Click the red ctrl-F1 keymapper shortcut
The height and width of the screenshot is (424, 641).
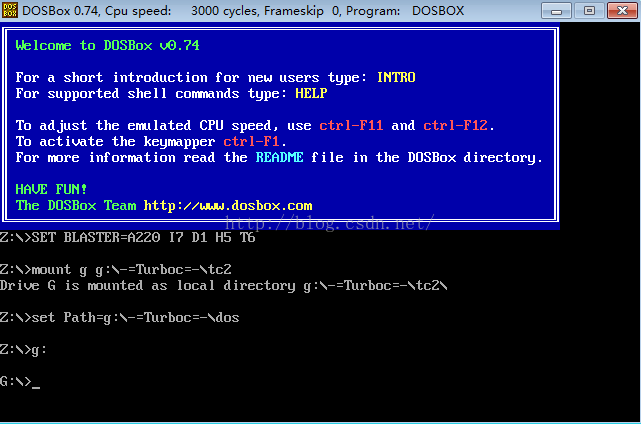(x=251, y=141)
